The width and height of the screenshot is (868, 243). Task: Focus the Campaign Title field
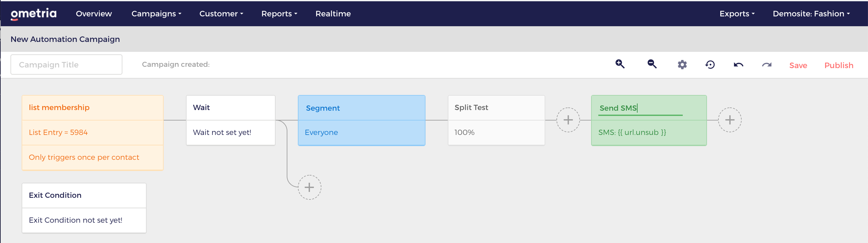(x=66, y=65)
